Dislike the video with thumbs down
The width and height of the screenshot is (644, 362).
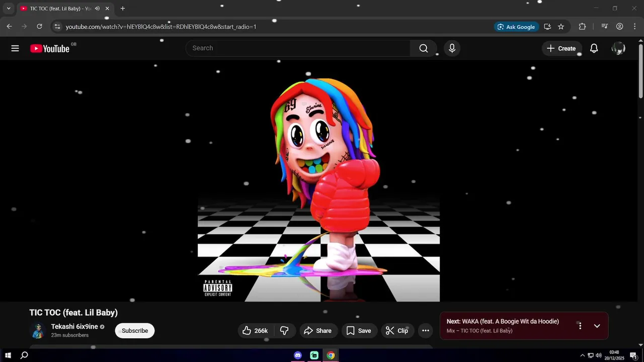(x=284, y=330)
